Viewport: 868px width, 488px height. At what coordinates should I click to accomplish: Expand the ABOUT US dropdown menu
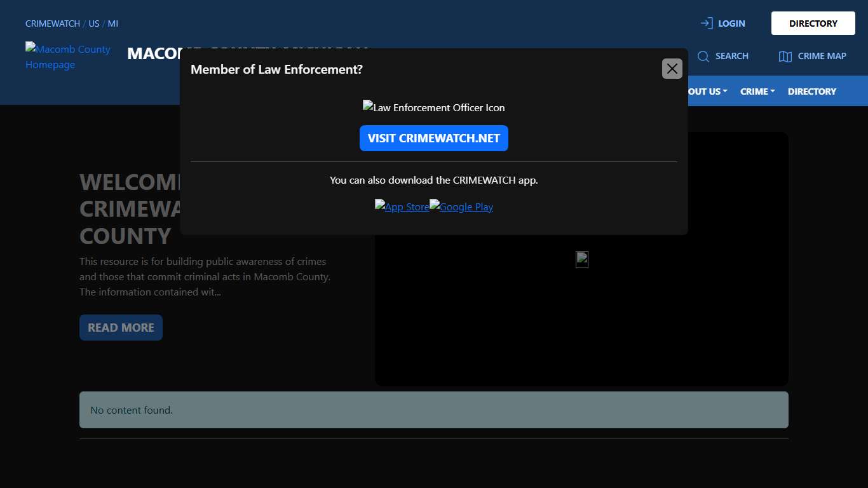click(x=705, y=91)
